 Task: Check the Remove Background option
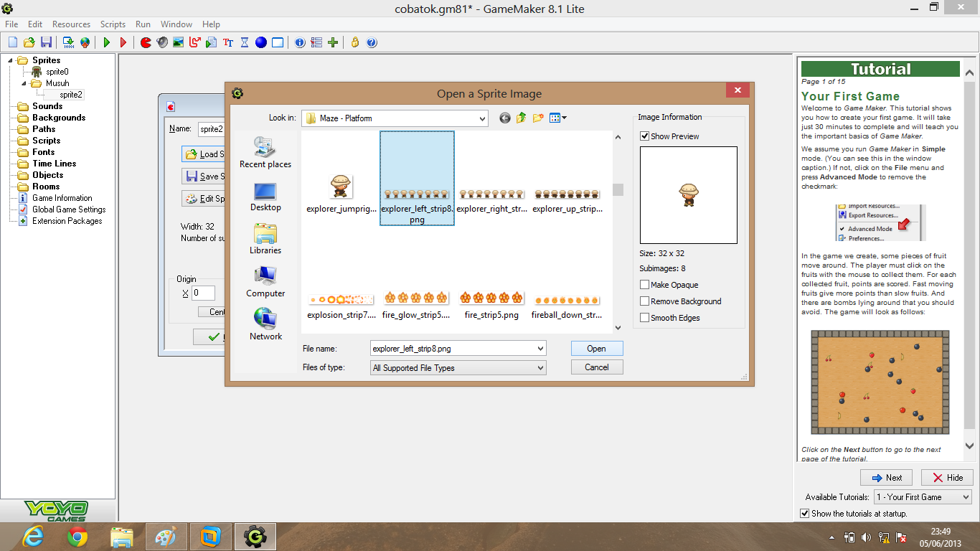pos(644,301)
